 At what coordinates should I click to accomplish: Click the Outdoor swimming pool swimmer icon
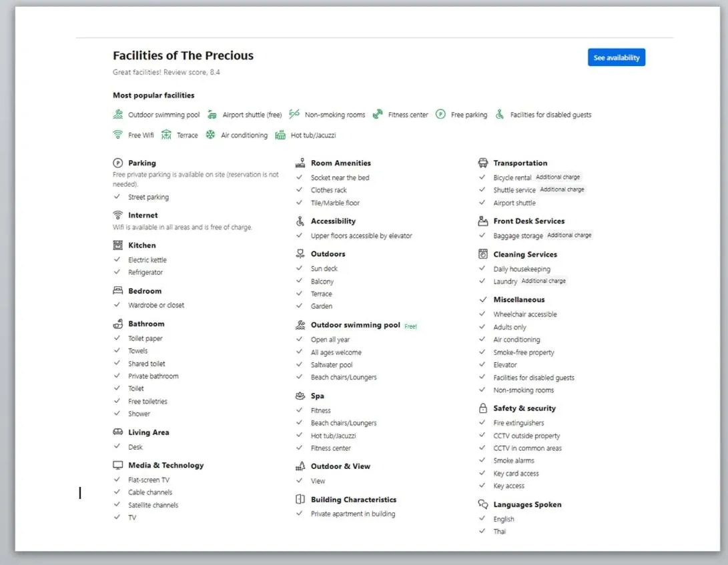[x=302, y=325]
